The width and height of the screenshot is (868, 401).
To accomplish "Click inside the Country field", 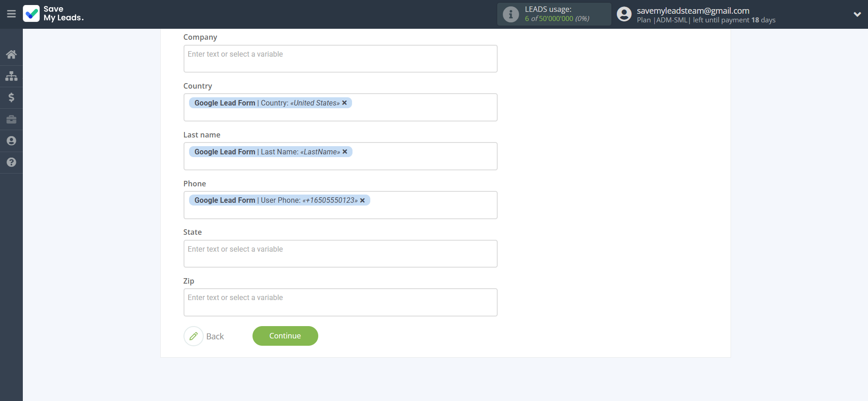I will point(340,107).
